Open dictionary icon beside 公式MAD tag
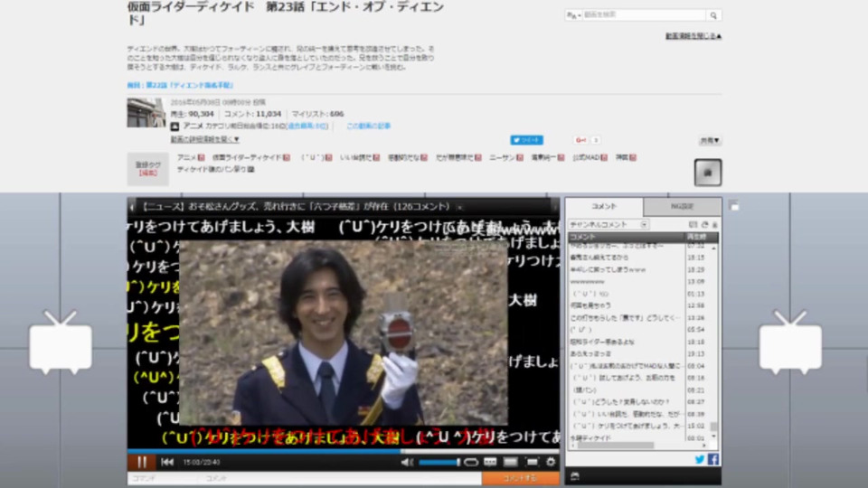868x488 pixels. [x=605, y=157]
